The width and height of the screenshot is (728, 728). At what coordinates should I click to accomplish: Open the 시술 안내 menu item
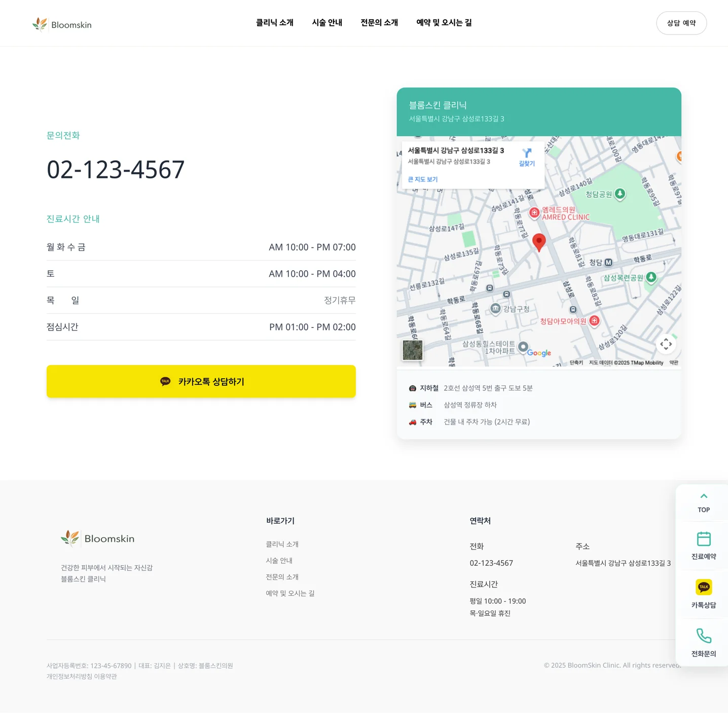pyautogui.click(x=327, y=22)
